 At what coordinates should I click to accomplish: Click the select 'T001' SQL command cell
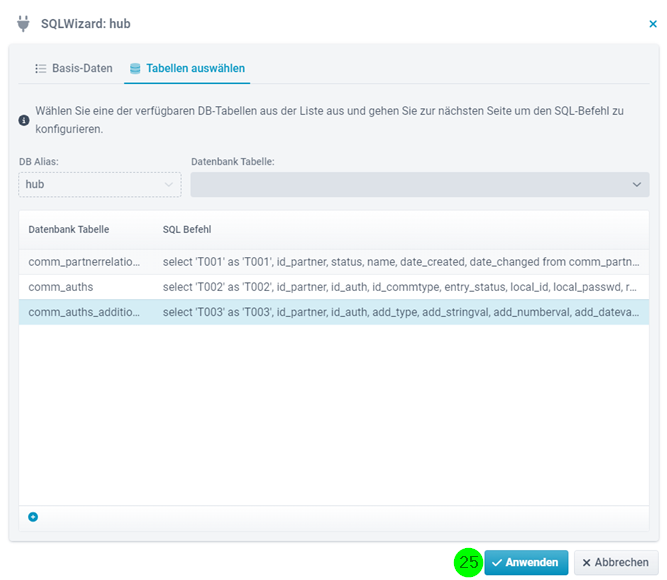click(401, 262)
